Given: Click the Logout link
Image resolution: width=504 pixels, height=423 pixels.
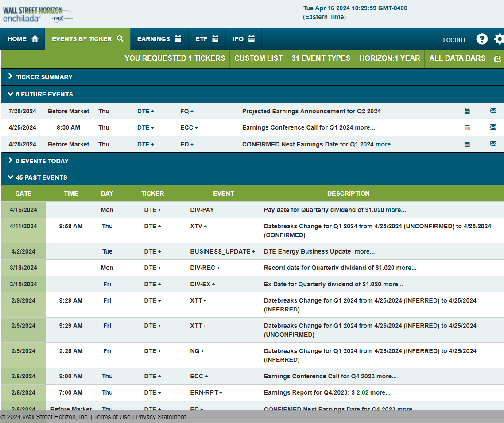Looking at the screenshot, I should pos(454,40).
